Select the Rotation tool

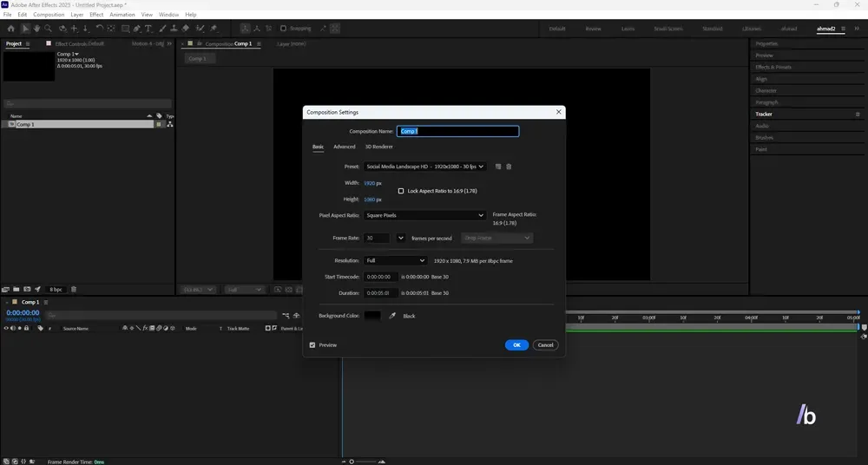(x=100, y=29)
